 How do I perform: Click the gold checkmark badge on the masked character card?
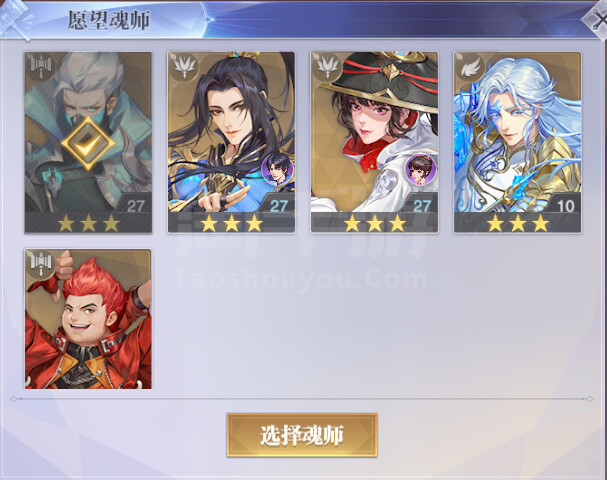(x=88, y=143)
